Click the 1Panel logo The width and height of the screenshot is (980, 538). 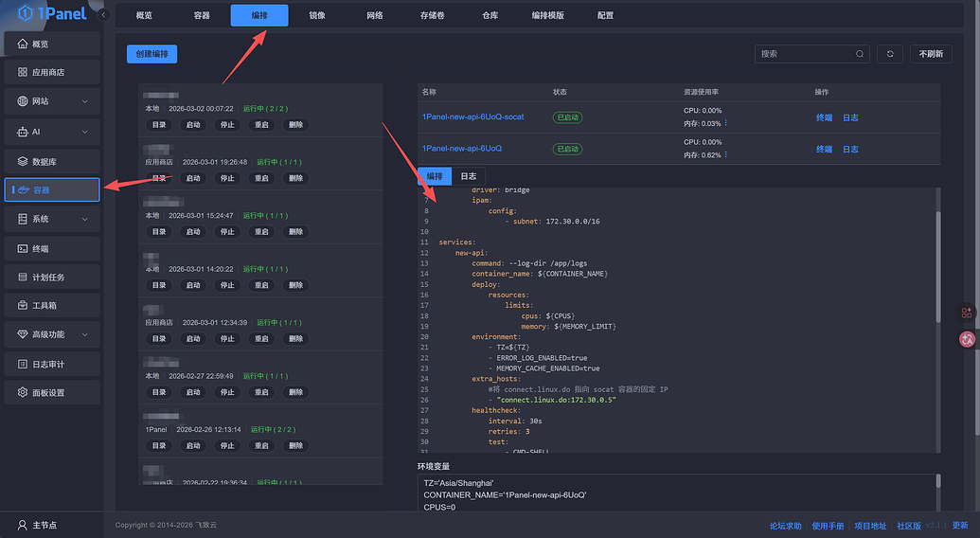52,12
